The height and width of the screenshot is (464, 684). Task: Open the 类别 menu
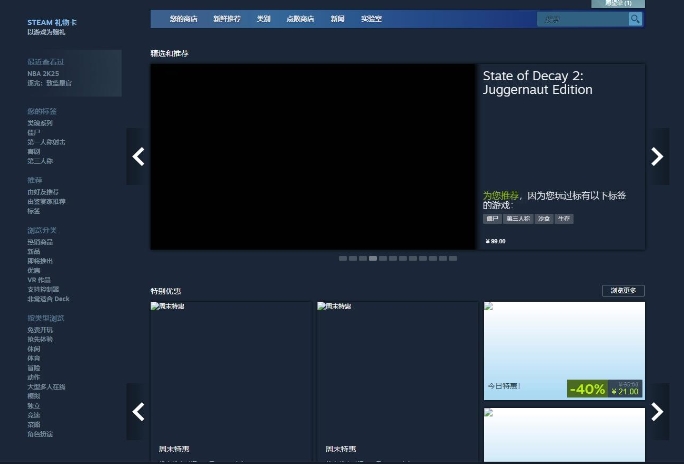263,19
